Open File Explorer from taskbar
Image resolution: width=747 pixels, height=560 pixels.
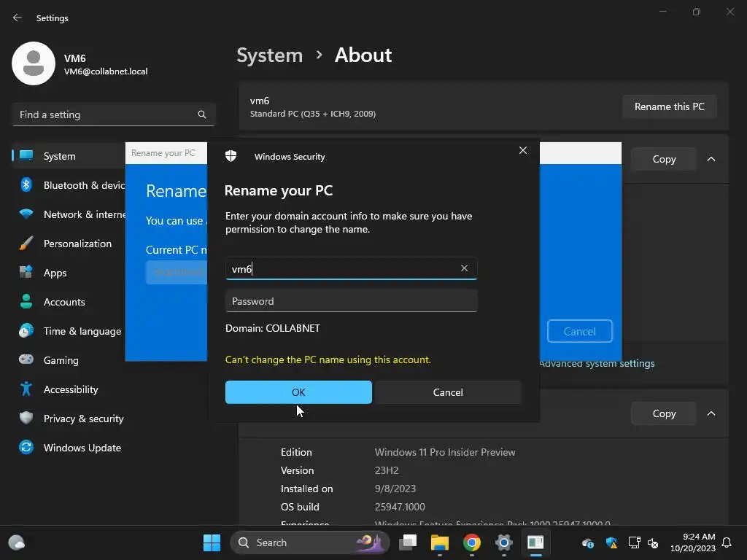[440, 542]
